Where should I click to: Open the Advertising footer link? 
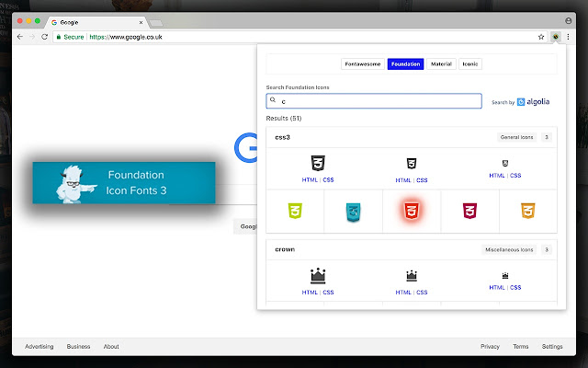39,347
